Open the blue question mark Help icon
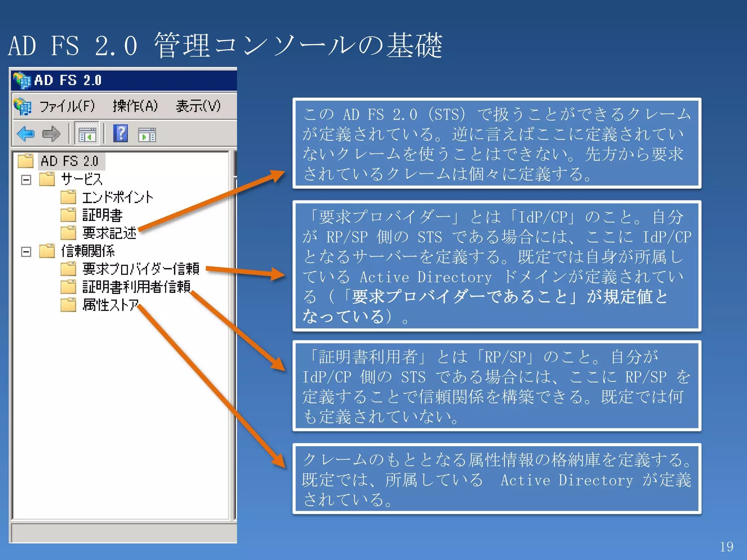The image size is (747, 560). tap(121, 133)
